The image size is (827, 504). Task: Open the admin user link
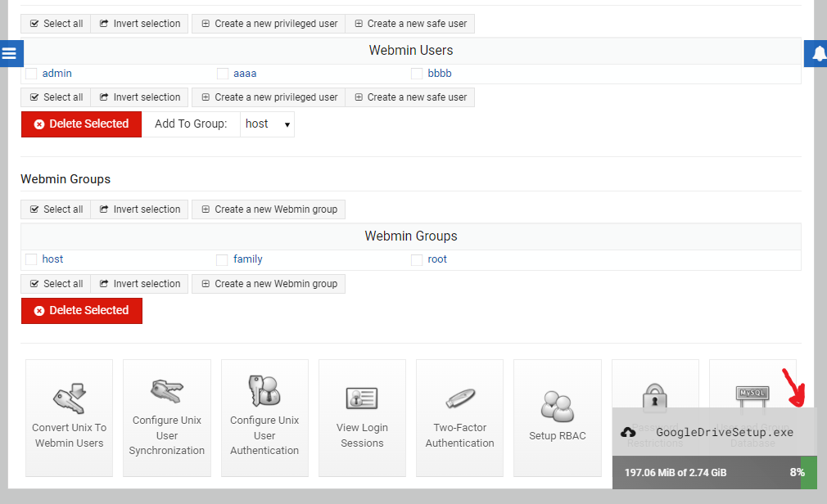click(57, 74)
